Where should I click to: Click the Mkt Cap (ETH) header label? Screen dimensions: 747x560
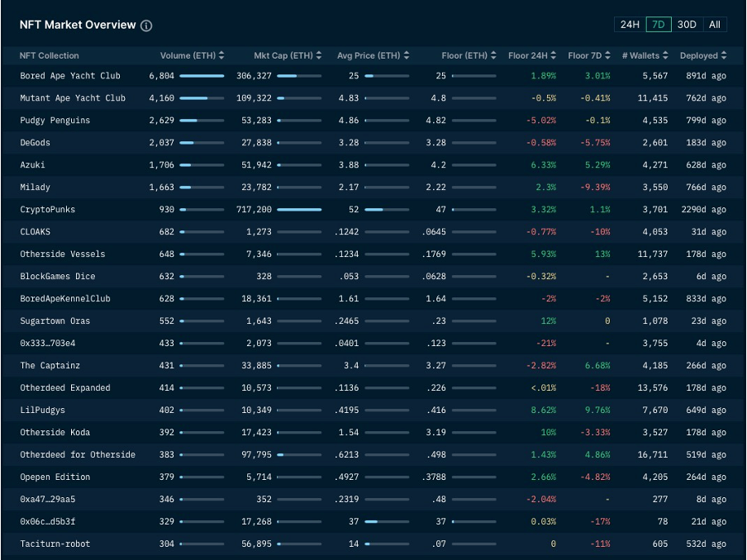point(283,55)
